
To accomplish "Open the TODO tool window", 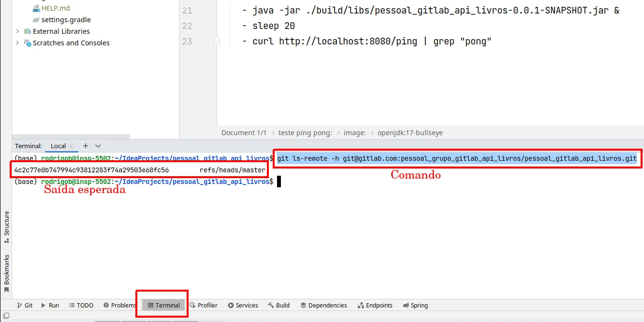I will (x=81, y=305).
